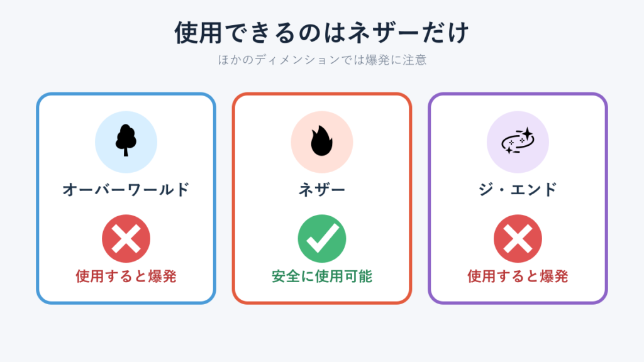The width and height of the screenshot is (644, 362).
Task: Click the tree icon for Overworld
Action: [x=126, y=140]
